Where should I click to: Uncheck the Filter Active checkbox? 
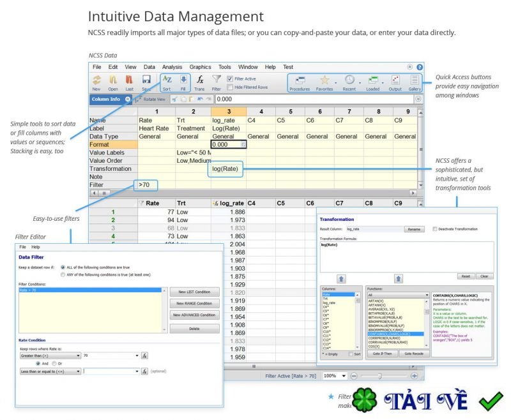pos(230,79)
